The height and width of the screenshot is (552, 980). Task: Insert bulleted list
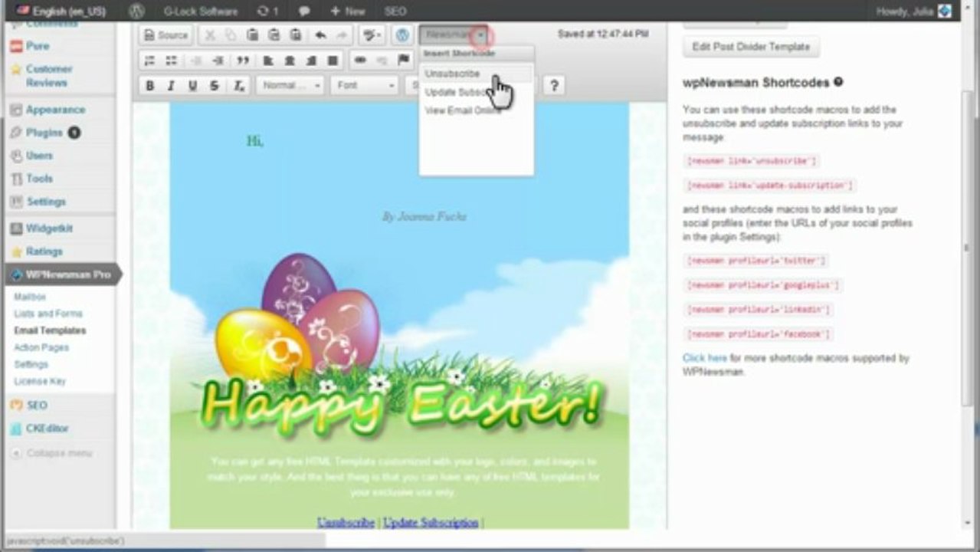(171, 61)
